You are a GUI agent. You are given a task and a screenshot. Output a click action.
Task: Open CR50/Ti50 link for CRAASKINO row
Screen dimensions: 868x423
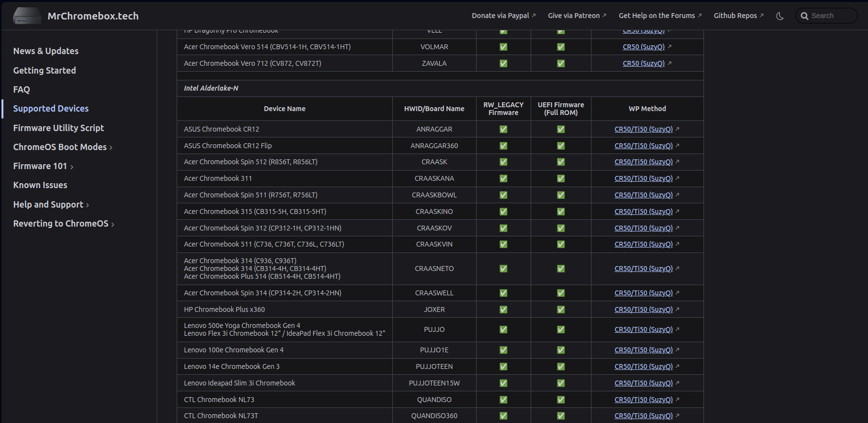click(x=644, y=211)
